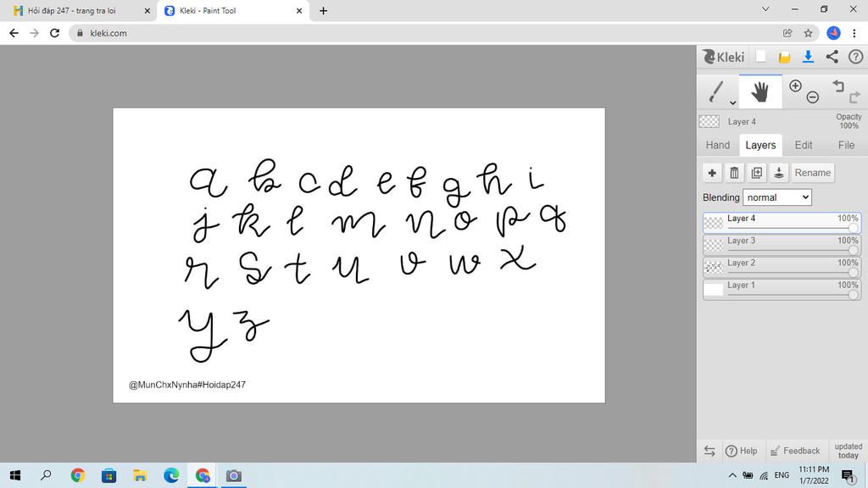Delete layer using trash icon

click(734, 173)
